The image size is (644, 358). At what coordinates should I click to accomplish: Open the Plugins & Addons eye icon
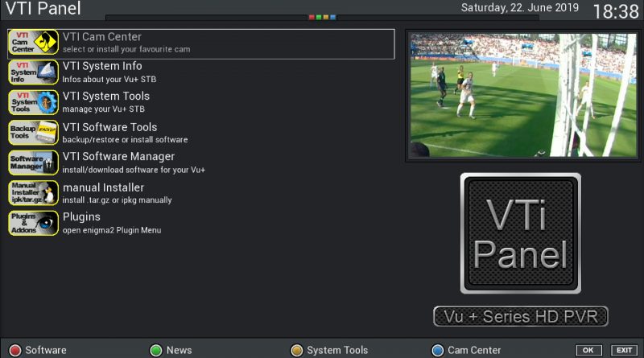(33, 223)
